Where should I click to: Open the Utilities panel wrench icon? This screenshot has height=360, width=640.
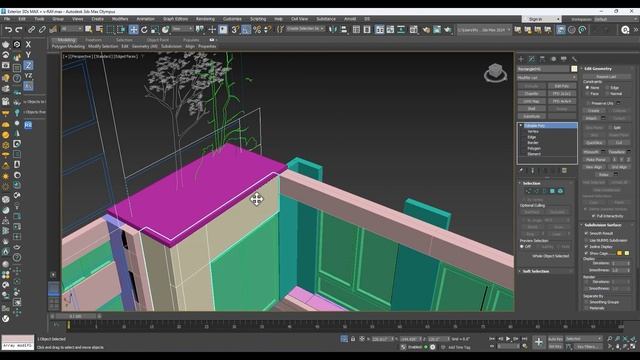click(574, 59)
